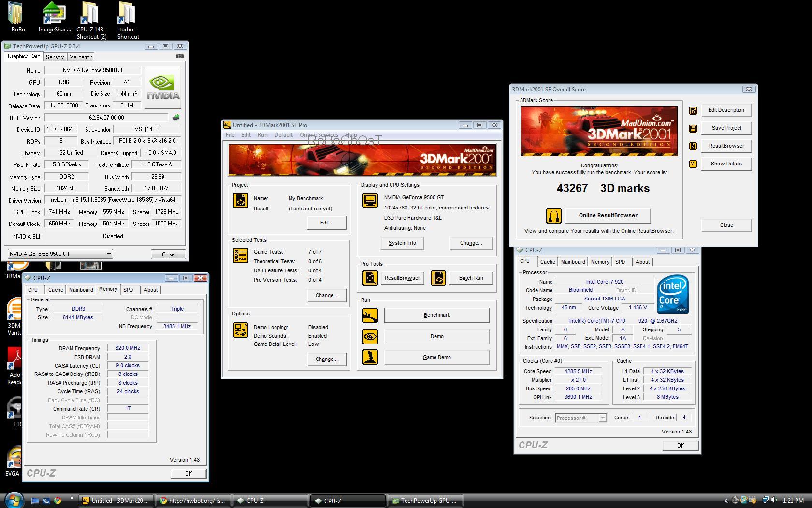Click Batch Run button
Image resolution: width=812 pixels, height=508 pixels.
pyautogui.click(x=471, y=278)
